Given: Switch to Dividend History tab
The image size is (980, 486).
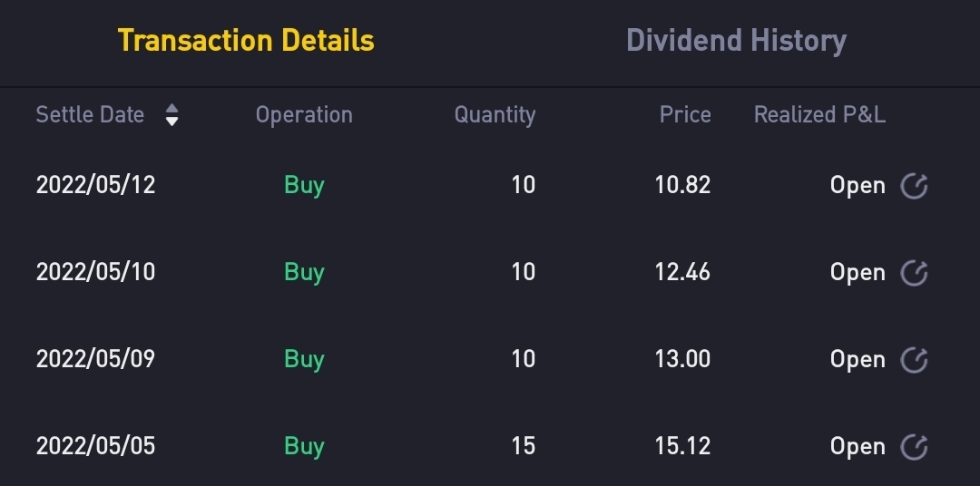Looking at the screenshot, I should 736,41.
